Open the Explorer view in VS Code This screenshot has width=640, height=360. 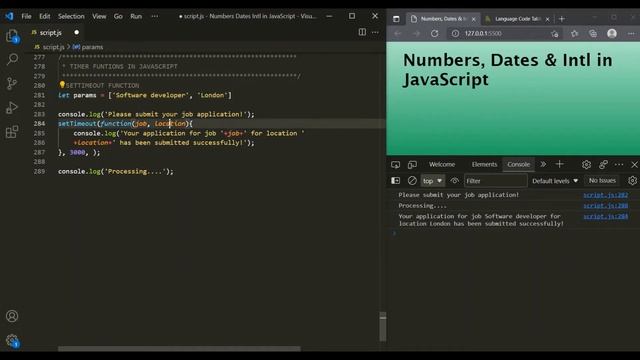(12, 36)
